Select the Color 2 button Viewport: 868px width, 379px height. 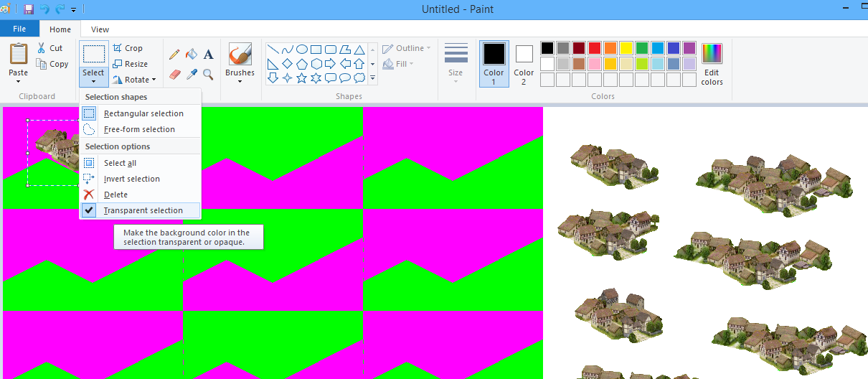pos(524,63)
